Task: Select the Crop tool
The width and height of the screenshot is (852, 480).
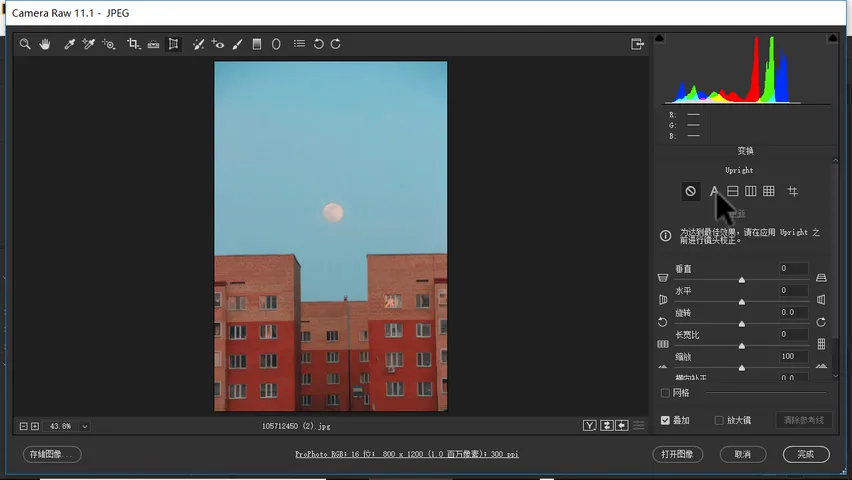Action: [x=133, y=44]
